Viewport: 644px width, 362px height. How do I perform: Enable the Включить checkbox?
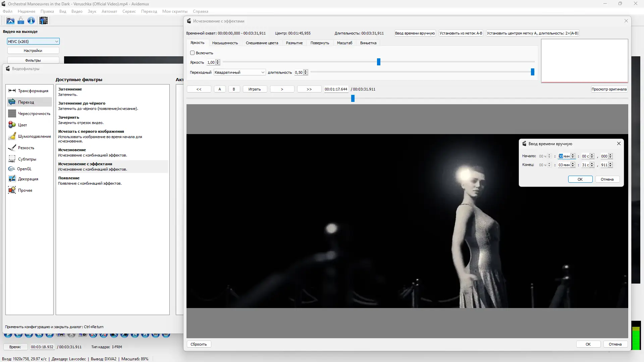click(x=193, y=53)
